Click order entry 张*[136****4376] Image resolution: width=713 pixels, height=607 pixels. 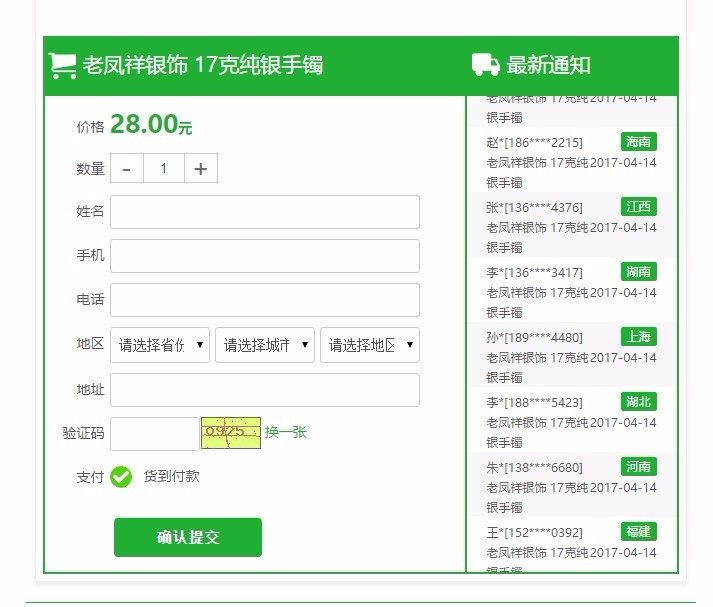pyautogui.click(x=534, y=208)
